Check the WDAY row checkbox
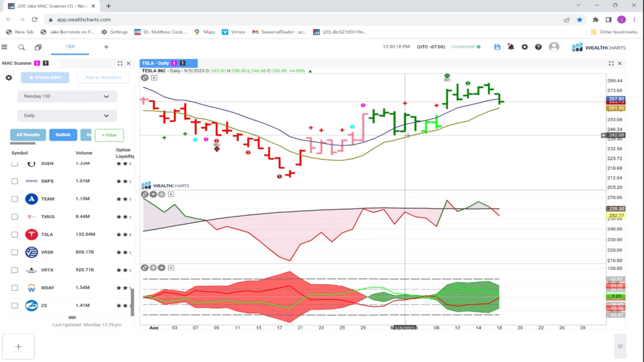The width and height of the screenshot is (644, 362). 14,288
